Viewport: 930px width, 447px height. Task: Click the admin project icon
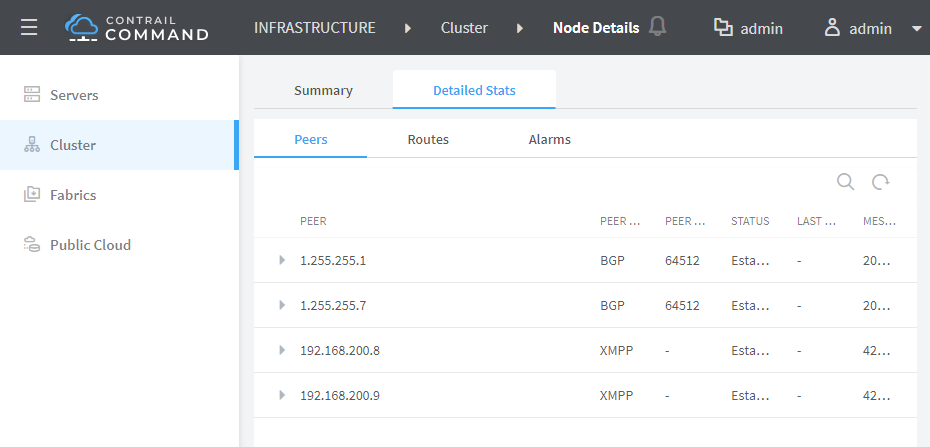(x=724, y=28)
